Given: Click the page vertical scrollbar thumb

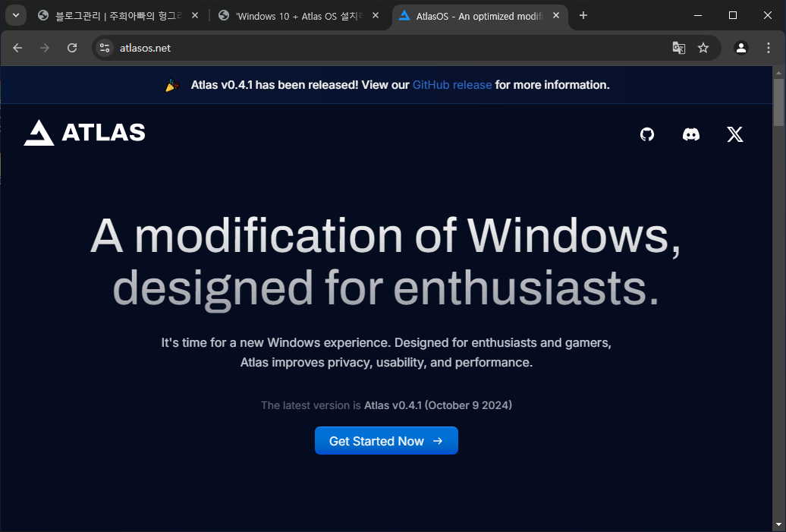Looking at the screenshot, I should (778, 102).
